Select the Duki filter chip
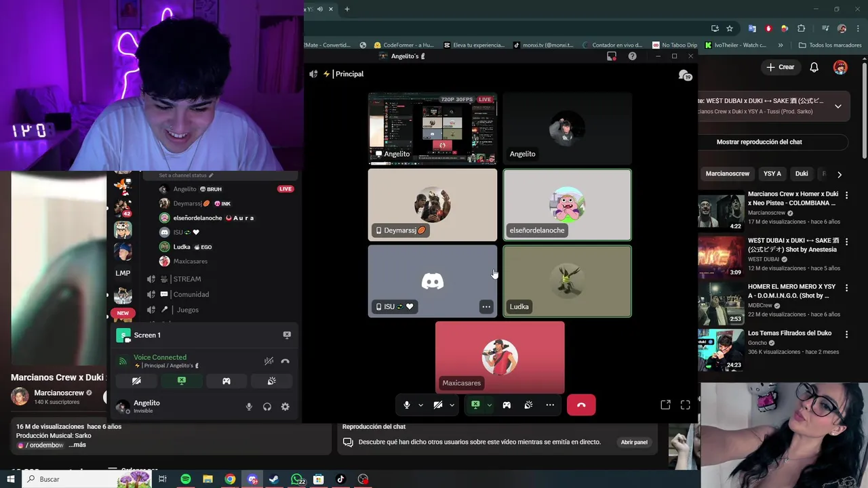 point(802,174)
